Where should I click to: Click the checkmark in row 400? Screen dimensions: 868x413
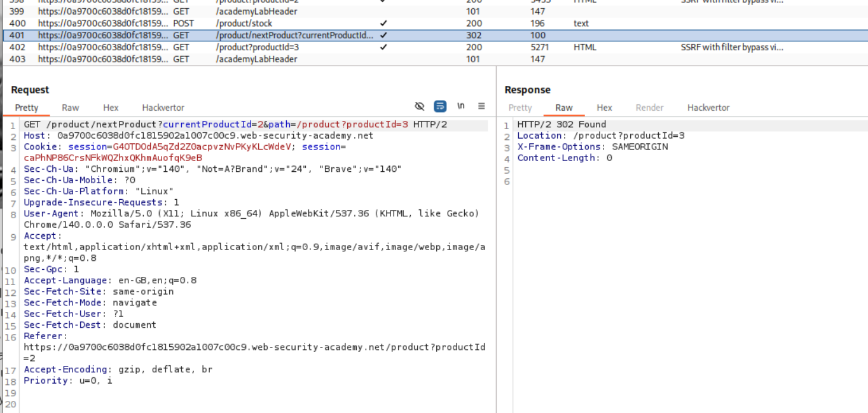pyautogui.click(x=383, y=24)
